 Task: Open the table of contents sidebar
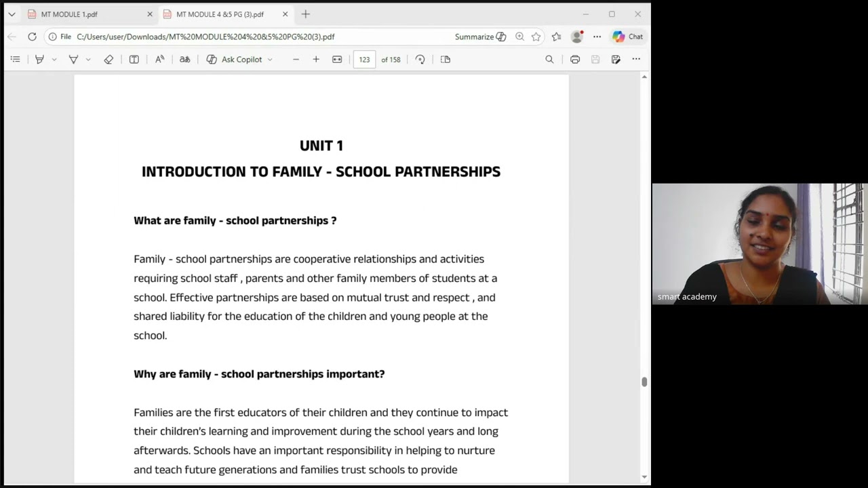tap(15, 60)
